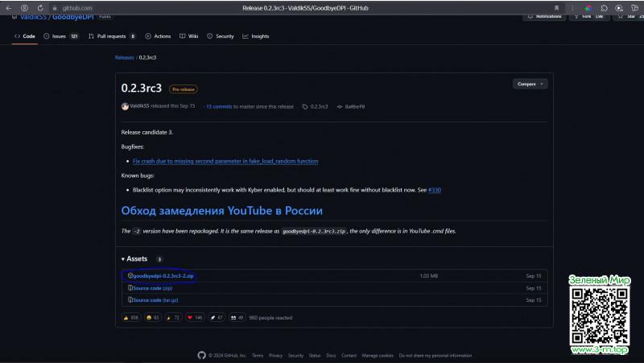
Task: Switch to the Issues tab
Action: 61,36
